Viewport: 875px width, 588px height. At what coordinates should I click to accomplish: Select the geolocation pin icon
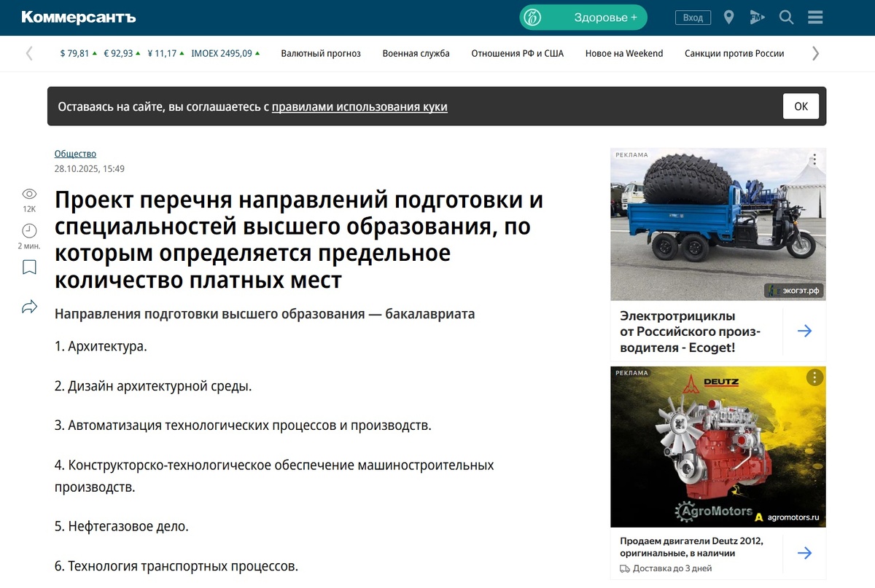[x=728, y=17]
